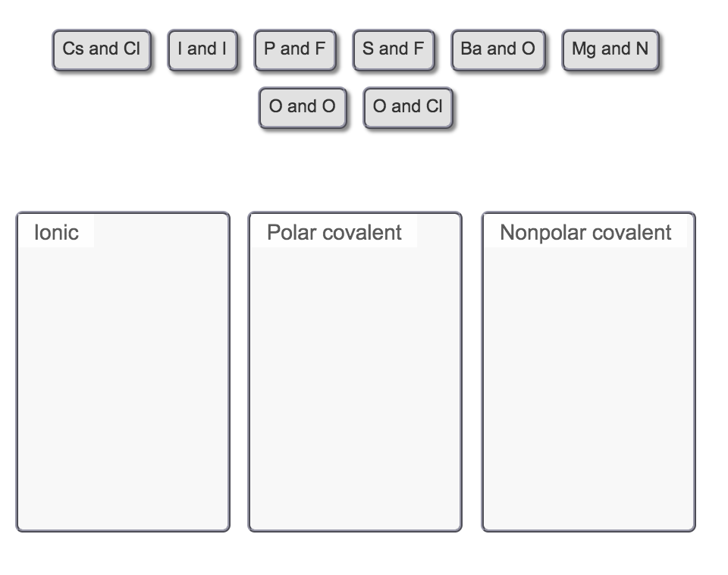
Task: Select the "Cs and Cl" element pair tile
Action: 102,49
